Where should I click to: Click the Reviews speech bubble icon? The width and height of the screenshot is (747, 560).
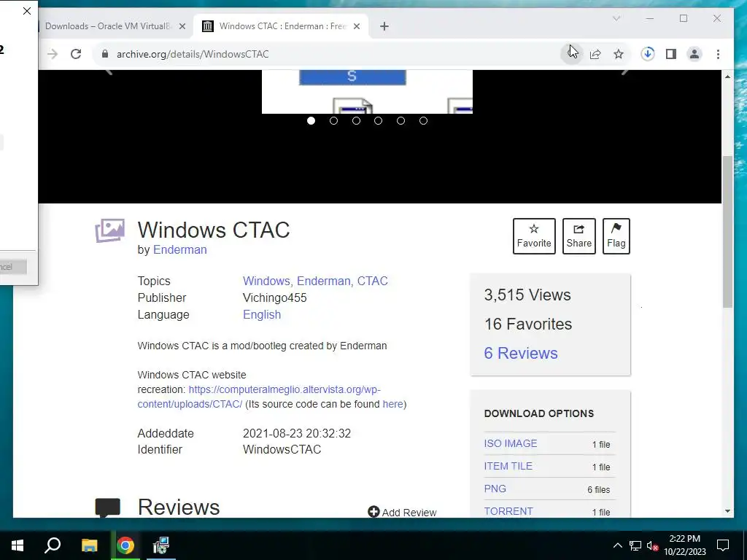[108, 507]
